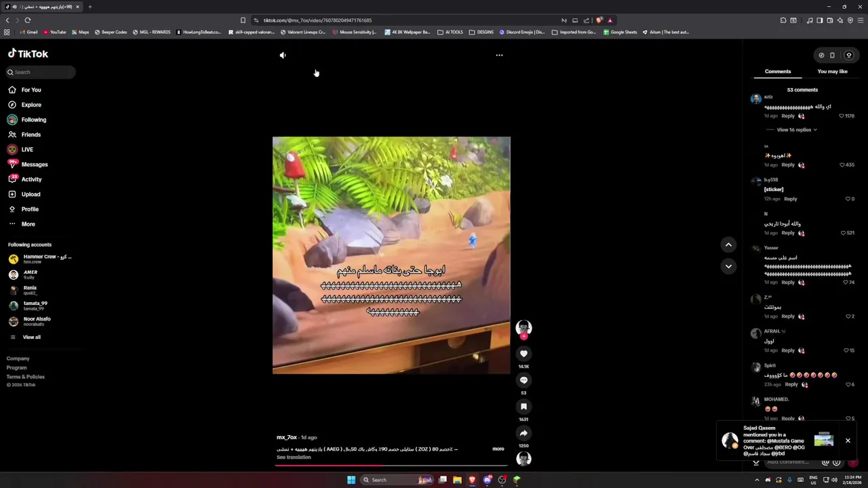
Task: Open Windows Start menu
Action: [x=351, y=480]
